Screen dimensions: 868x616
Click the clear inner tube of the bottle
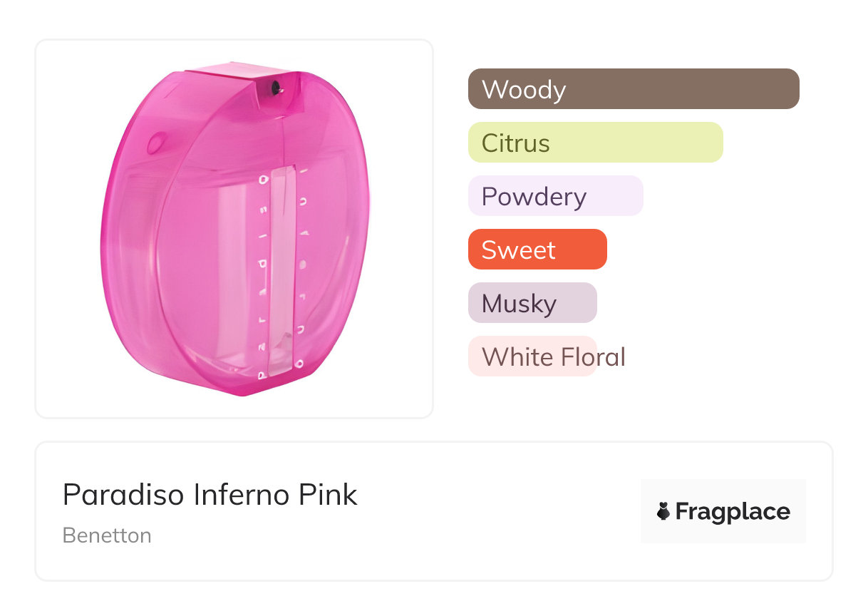coord(283,271)
